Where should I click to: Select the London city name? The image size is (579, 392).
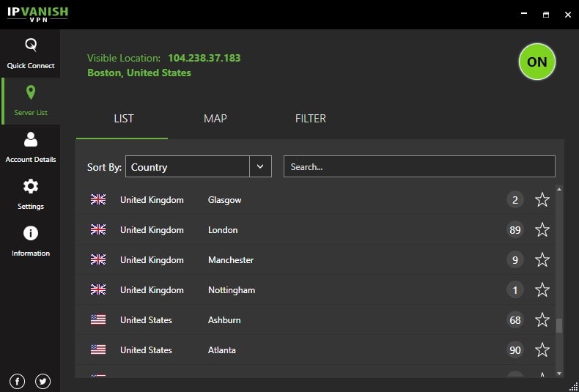pos(223,230)
